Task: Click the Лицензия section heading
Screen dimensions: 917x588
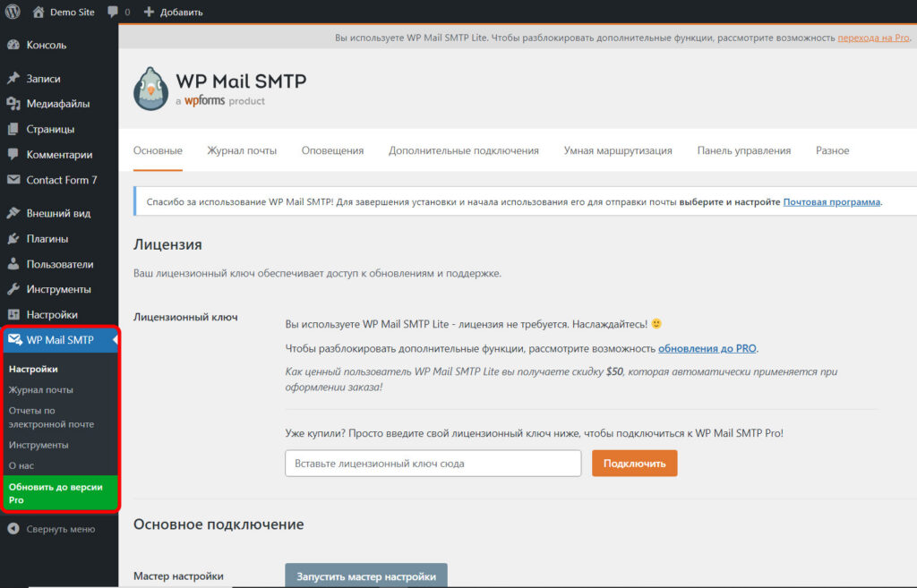Action: coord(167,245)
